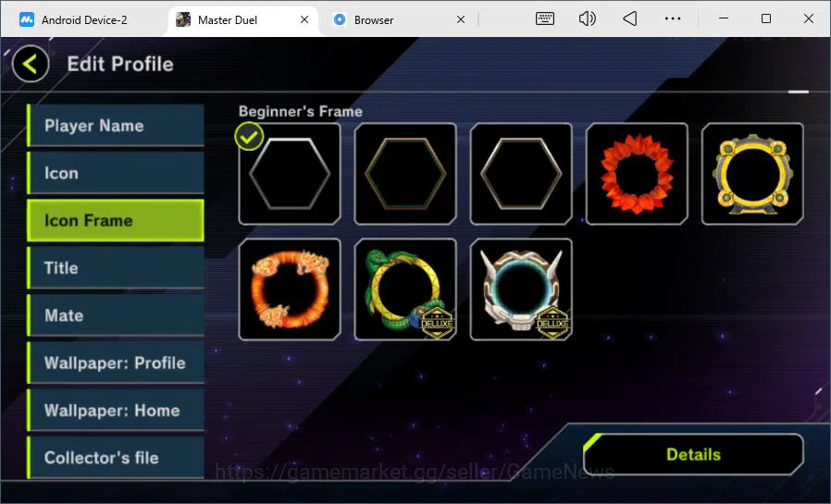The height and width of the screenshot is (504, 831).
Task: Go back using the Edit Profile arrow
Action: (31, 64)
